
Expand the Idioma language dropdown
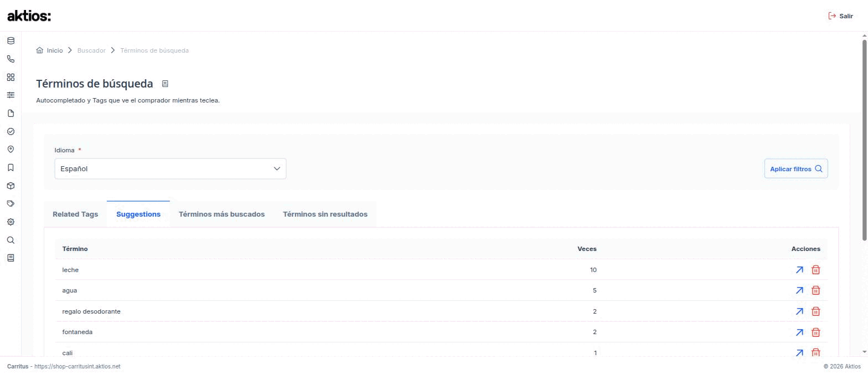pos(170,169)
